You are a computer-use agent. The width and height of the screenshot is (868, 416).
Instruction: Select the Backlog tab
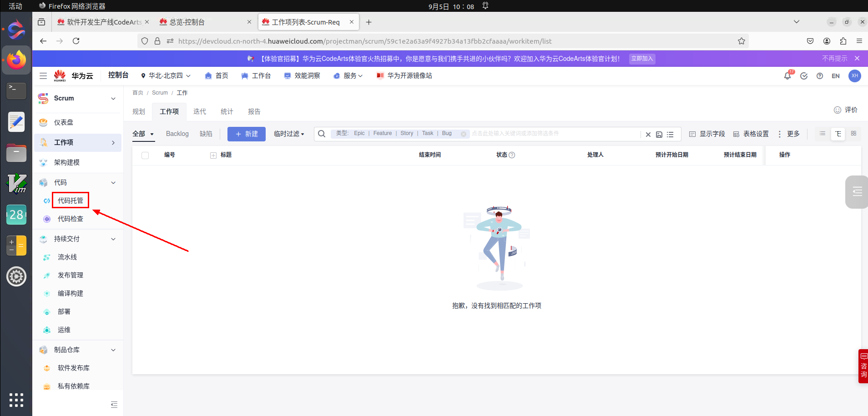(177, 134)
